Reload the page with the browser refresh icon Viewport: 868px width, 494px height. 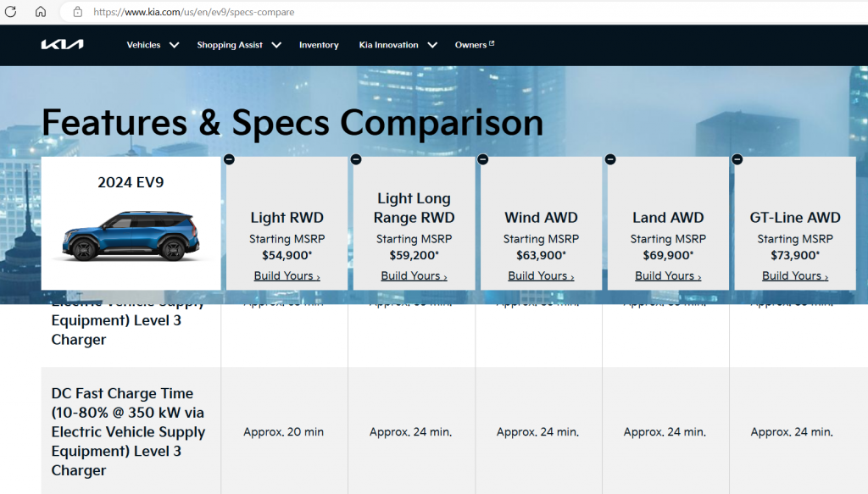point(11,12)
